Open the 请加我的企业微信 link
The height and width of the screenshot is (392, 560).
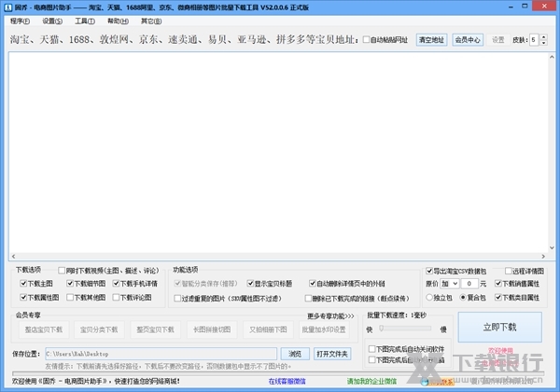click(371, 382)
